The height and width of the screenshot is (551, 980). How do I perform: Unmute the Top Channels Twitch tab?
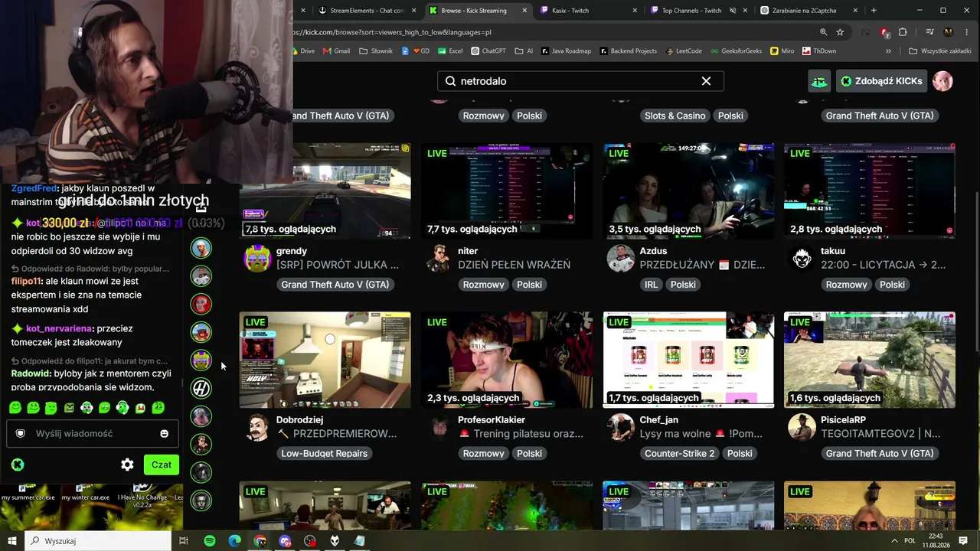point(732,11)
